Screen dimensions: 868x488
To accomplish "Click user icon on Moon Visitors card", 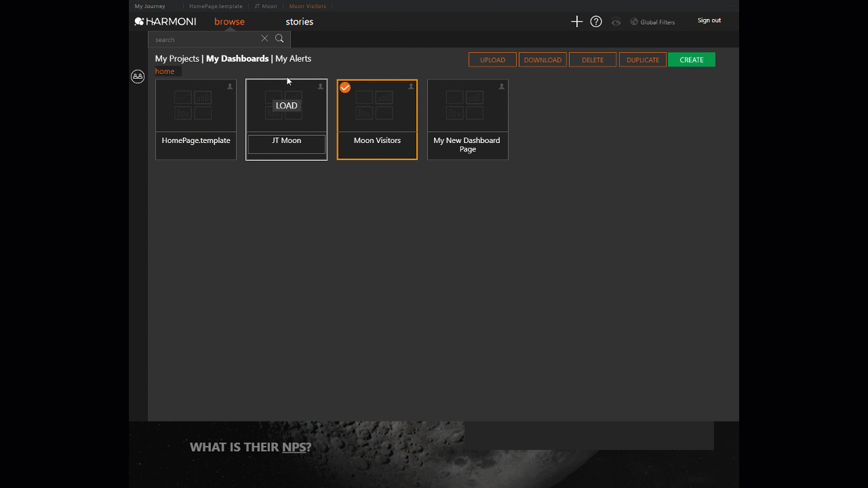I will pyautogui.click(x=411, y=86).
